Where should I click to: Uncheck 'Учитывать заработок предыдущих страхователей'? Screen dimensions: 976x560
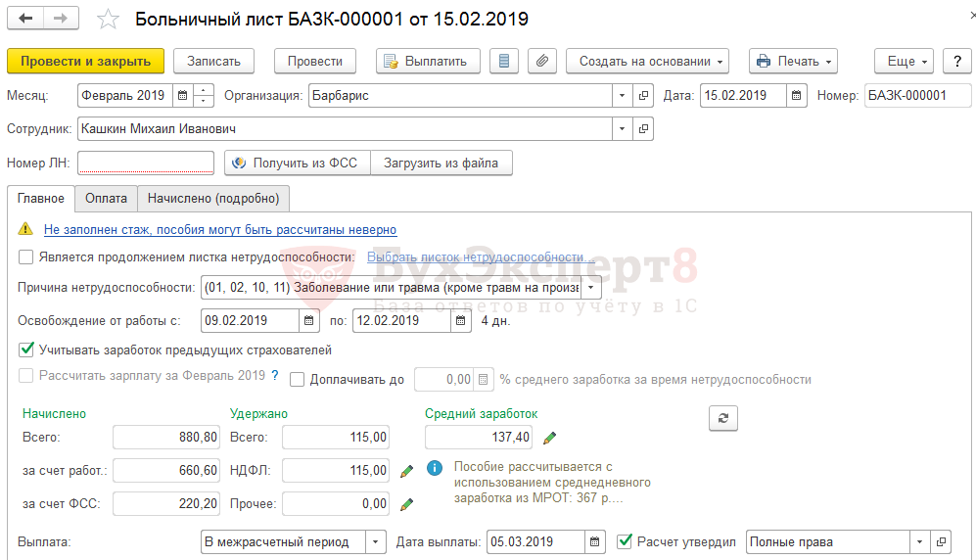coord(26,350)
